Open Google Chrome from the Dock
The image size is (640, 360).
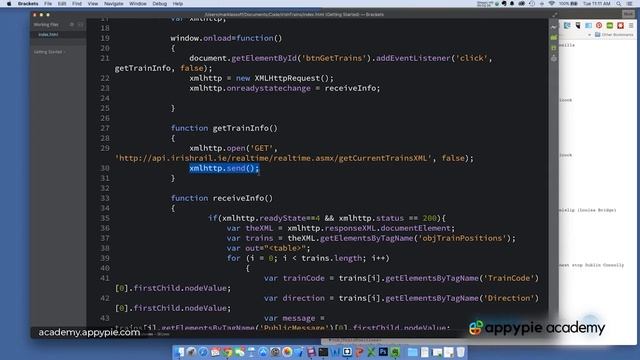tap(227, 351)
